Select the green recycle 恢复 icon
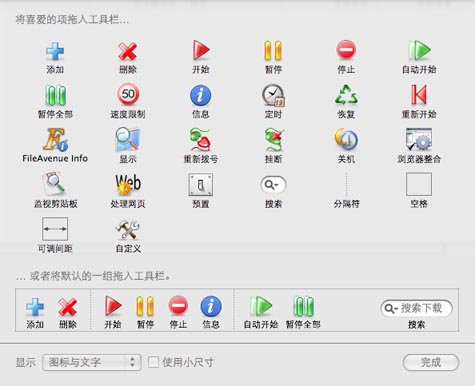 pos(346,95)
